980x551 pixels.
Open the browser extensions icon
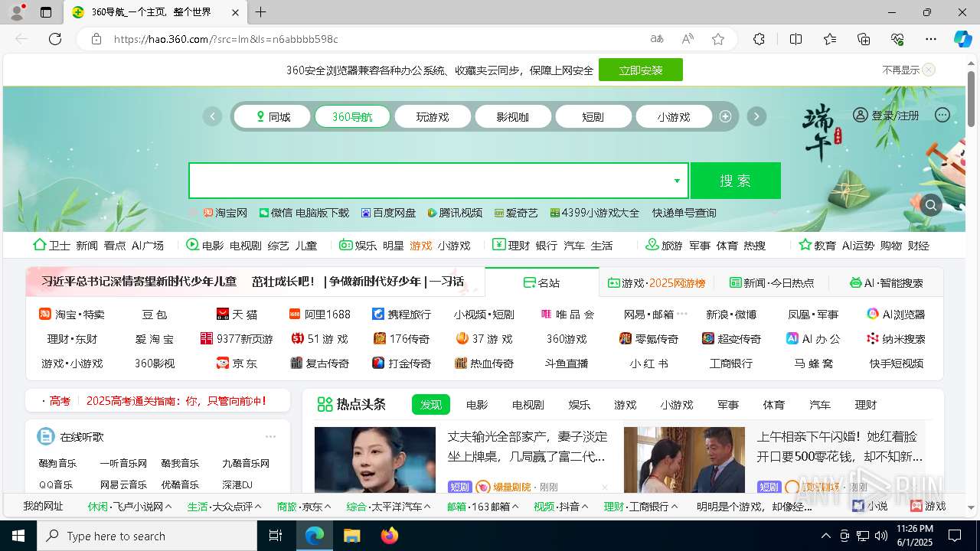click(759, 39)
